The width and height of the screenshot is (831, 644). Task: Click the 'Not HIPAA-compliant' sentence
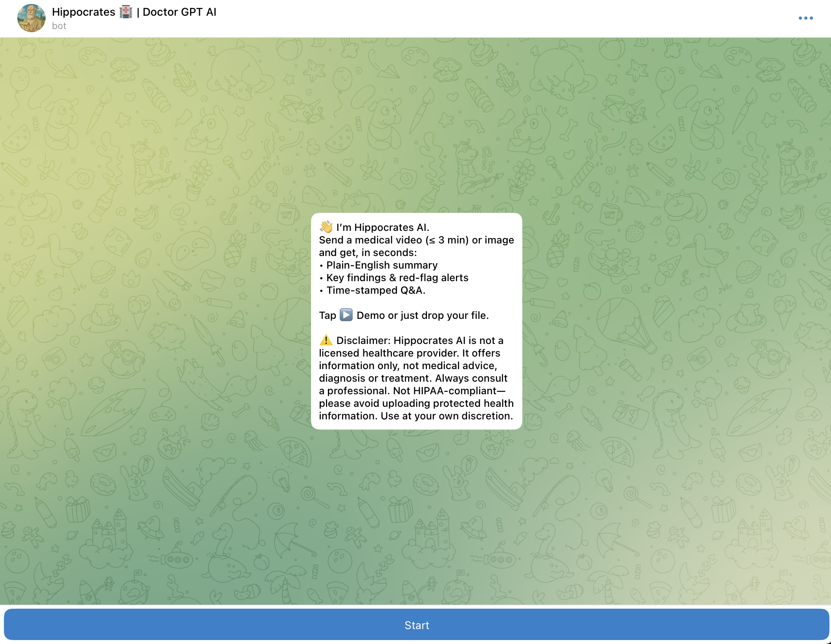(449, 391)
